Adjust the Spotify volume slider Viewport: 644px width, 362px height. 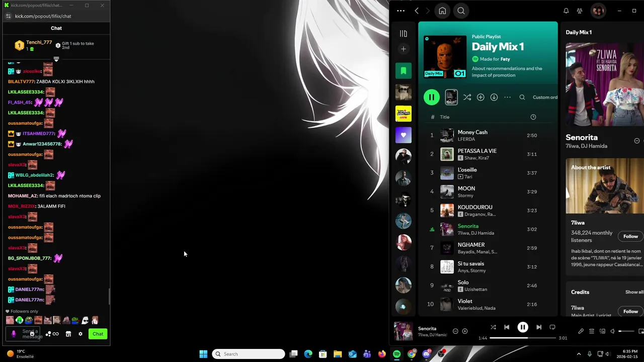coord(626,331)
